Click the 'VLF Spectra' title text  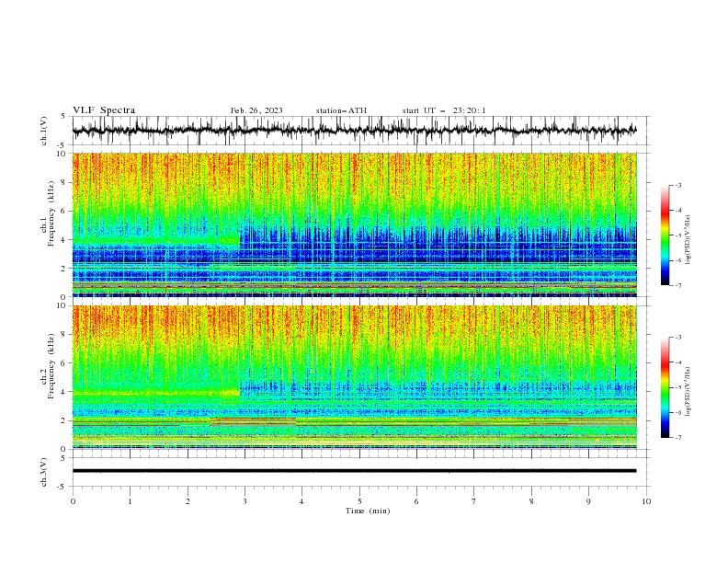(104, 110)
